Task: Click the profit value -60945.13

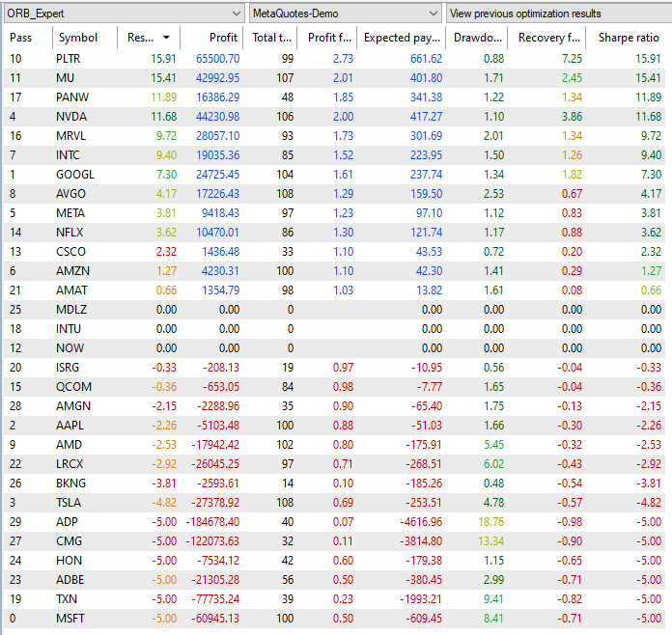Action: pyautogui.click(x=215, y=619)
